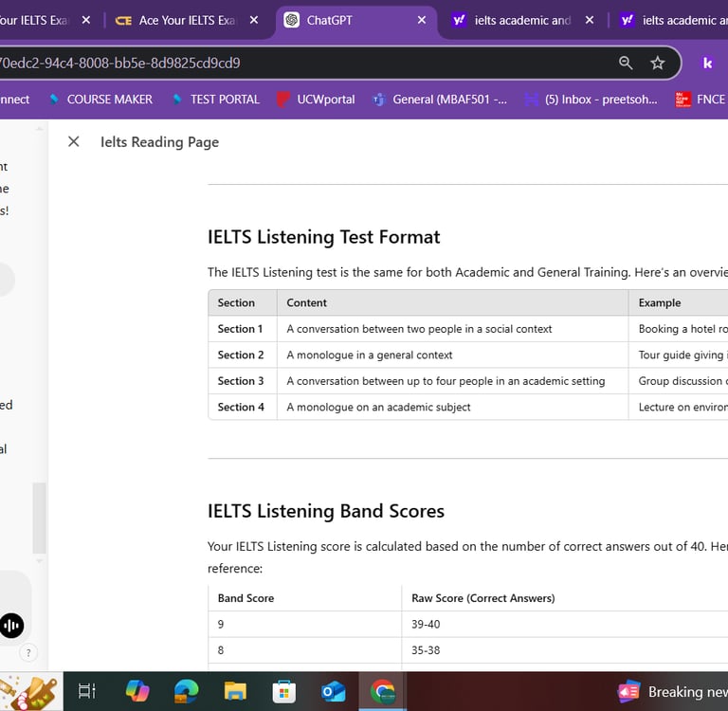Click the Section 3 row label
The width and height of the screenshot is (728, 711).
pyautogui.click(x=241, y=381)
